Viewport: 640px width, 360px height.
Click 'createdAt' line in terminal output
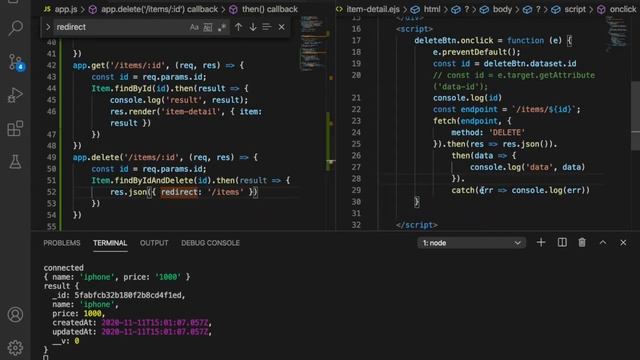pyautogui.click(x=132, y=322)
